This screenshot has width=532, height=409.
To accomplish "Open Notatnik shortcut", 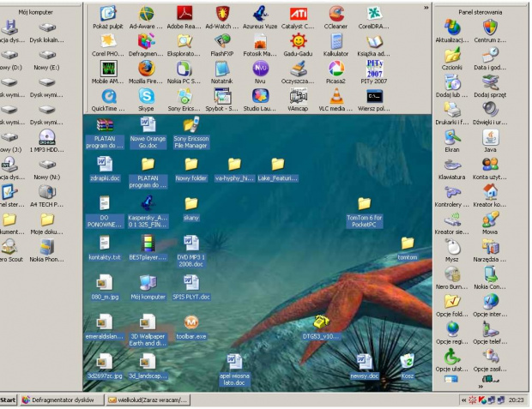I will 222,73.
